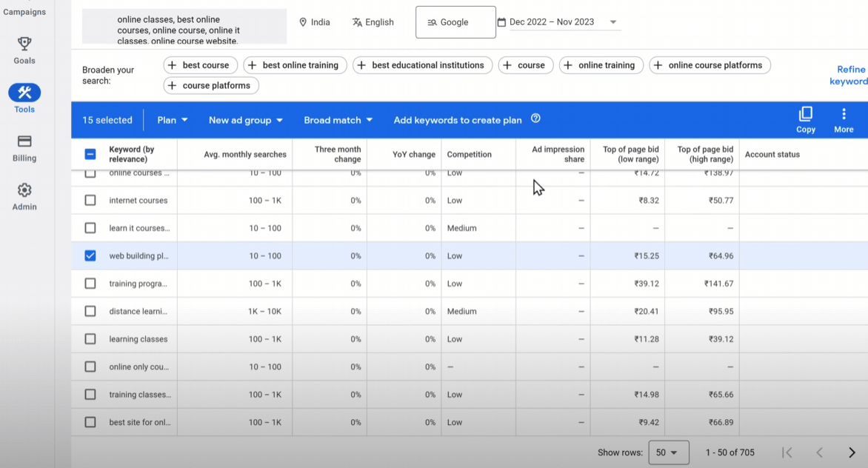Image resolution: width=868 pixels, height=468 pixels.
Task: Click the Refine keywords link
Action: 849,76
